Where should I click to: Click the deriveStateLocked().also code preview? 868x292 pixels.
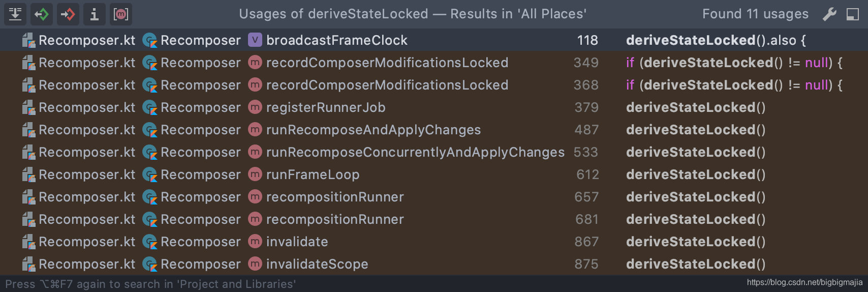click(x=716, y=40)
